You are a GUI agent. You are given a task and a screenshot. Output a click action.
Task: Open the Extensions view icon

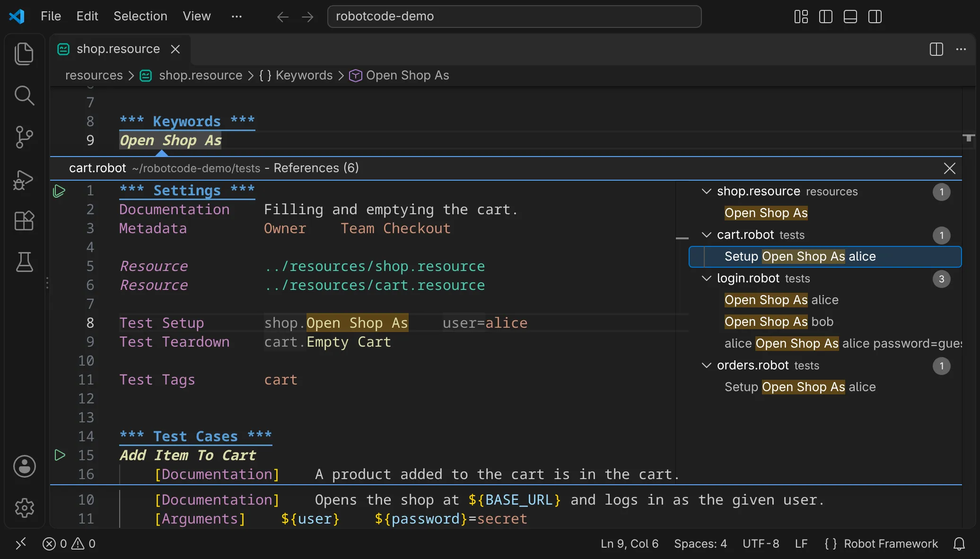[x=24, y=220]
